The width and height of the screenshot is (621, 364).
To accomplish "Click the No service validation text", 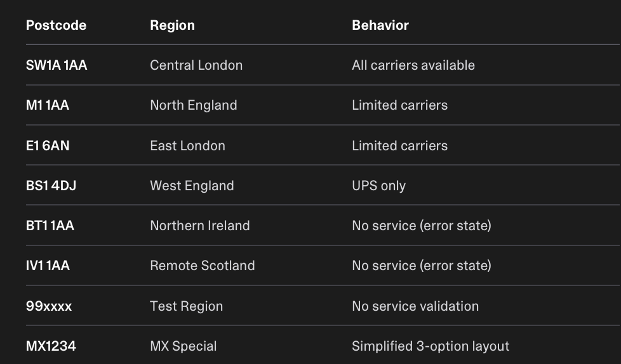I will tap(415, 306).
